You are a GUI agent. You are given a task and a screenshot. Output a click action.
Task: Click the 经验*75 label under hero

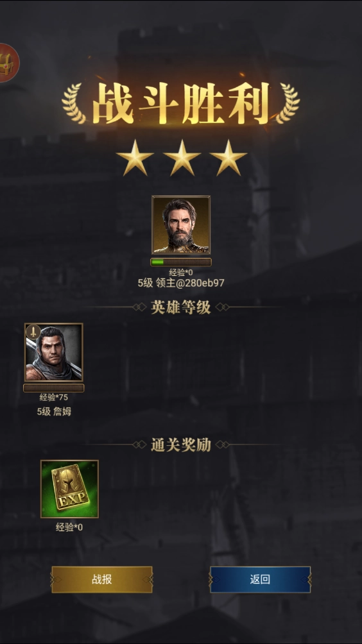54,398
